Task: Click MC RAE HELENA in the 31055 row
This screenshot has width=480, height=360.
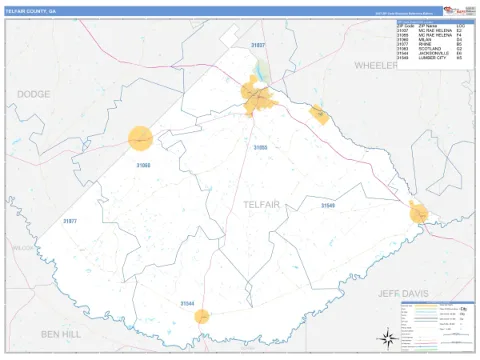Action: [435, 35]
